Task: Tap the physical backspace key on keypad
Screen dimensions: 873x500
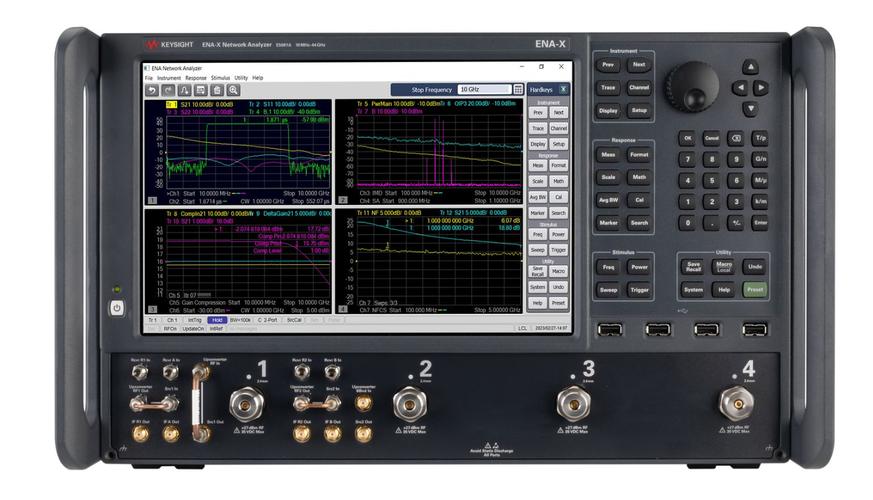Action: (736, 138)
